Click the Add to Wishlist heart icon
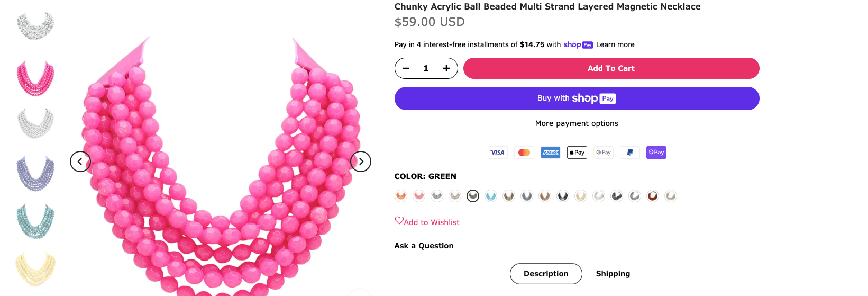The width and height of the screenshot is (868, 296). 399,221
